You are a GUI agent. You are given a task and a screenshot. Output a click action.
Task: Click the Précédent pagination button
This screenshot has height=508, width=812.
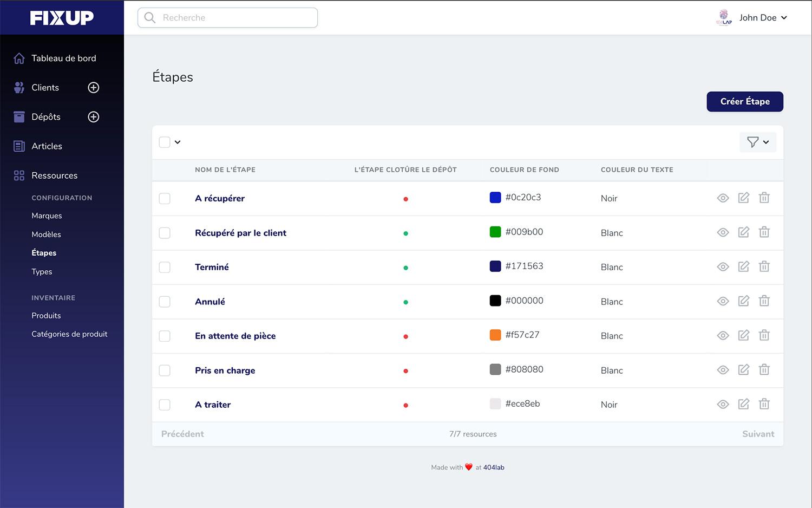pos(182,434)
